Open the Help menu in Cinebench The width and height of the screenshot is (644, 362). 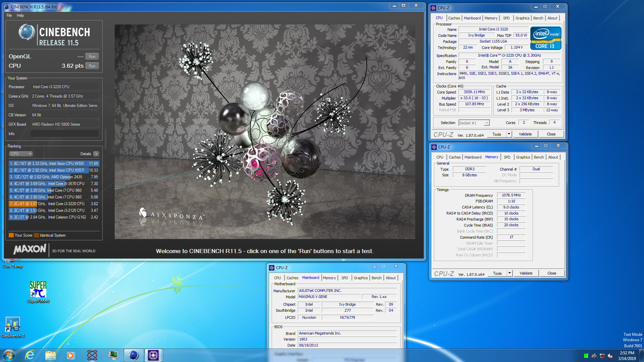coord(20,15)
